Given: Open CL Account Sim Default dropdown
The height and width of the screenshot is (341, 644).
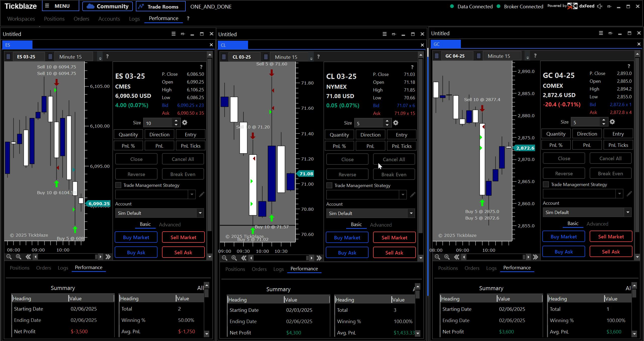Looking at the screenshot, I should pos(411,213).
